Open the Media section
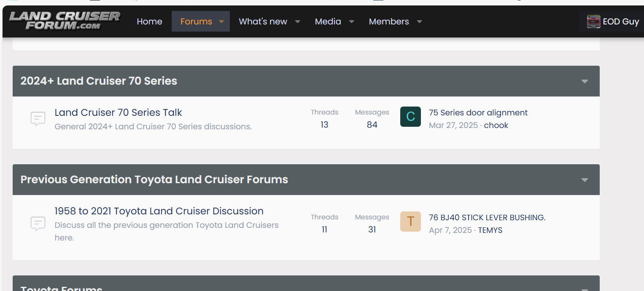 [328, 21]
